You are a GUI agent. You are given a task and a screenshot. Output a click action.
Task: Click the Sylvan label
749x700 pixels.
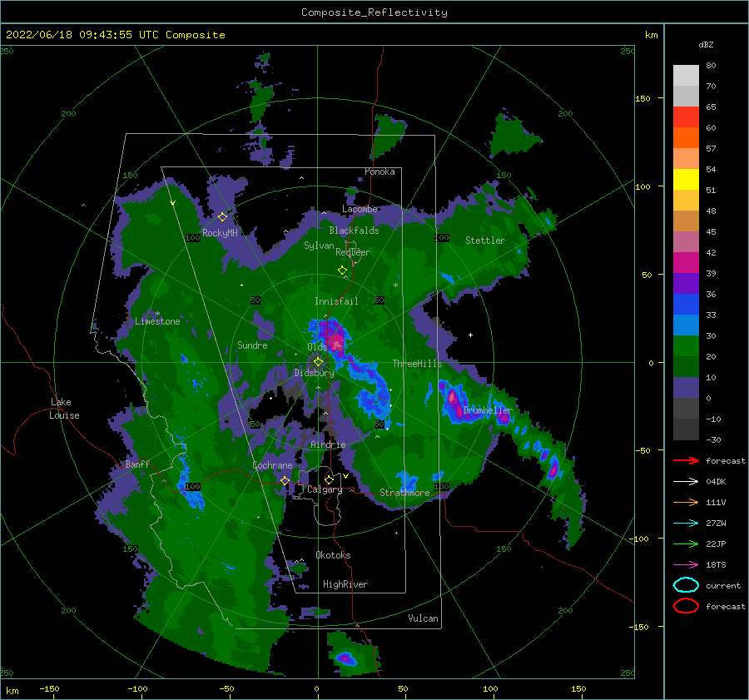319,246
